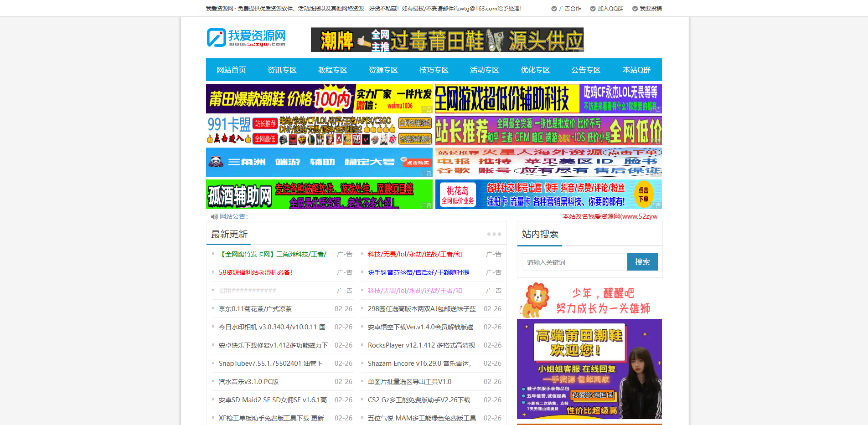Click the 搜索 button
This screenshot has width=868, height=425.
point(642,261)
